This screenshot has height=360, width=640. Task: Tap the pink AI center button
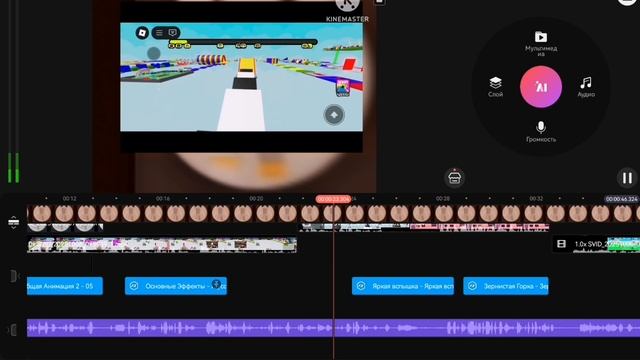click(541, 87)
